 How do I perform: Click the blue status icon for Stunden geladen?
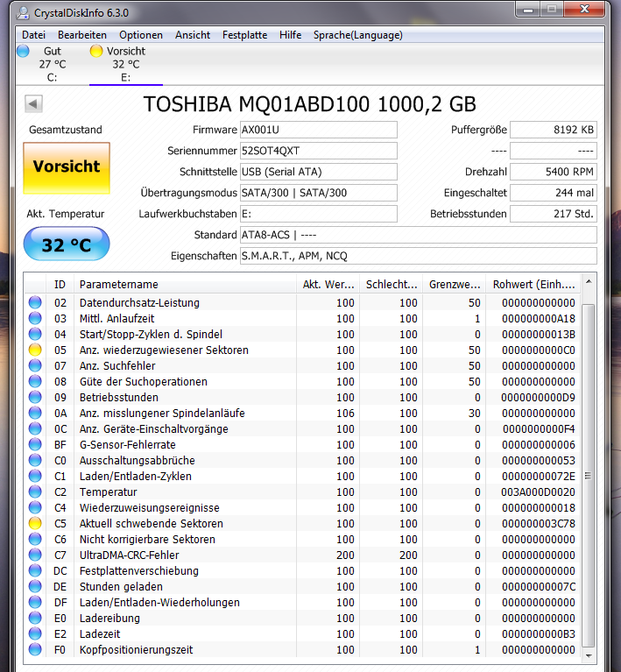[35, 587]
